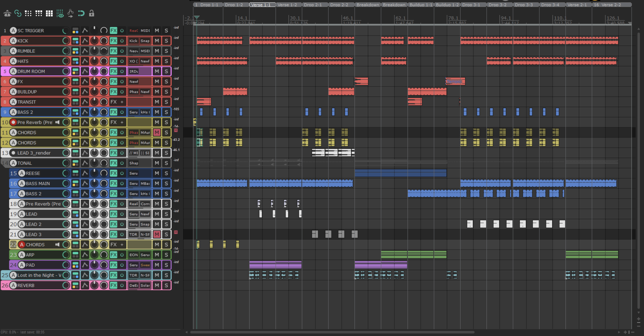Viewport: 644px width, 336px height.
Task: Toggle the move envelope points with items icon
Action: click(70, 13)
